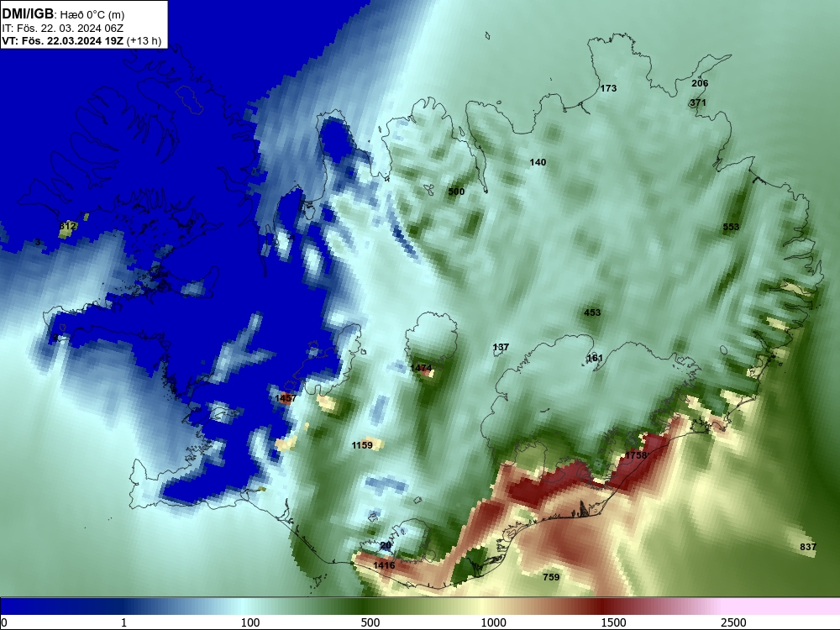Viewport: 840px width, 630px height.
Task: Click the pink end of the color scale
Action: (x=782, y=606)
